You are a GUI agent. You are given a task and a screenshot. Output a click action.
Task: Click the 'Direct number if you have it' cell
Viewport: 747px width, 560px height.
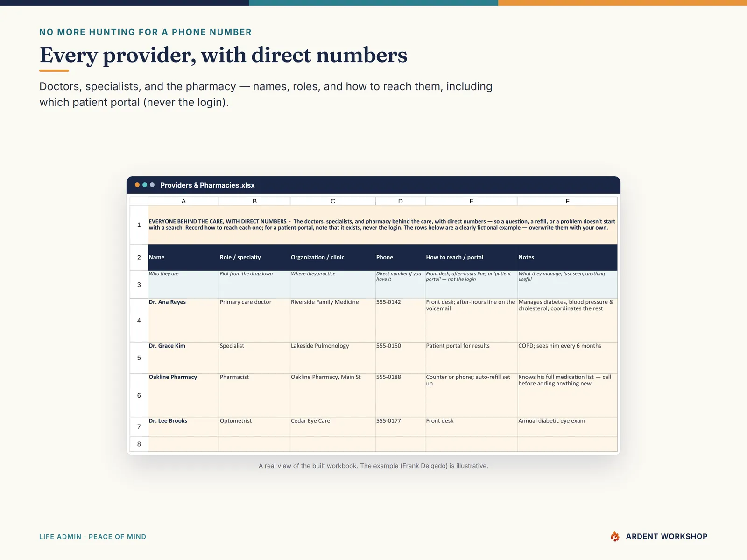click(x=400, y=285)
